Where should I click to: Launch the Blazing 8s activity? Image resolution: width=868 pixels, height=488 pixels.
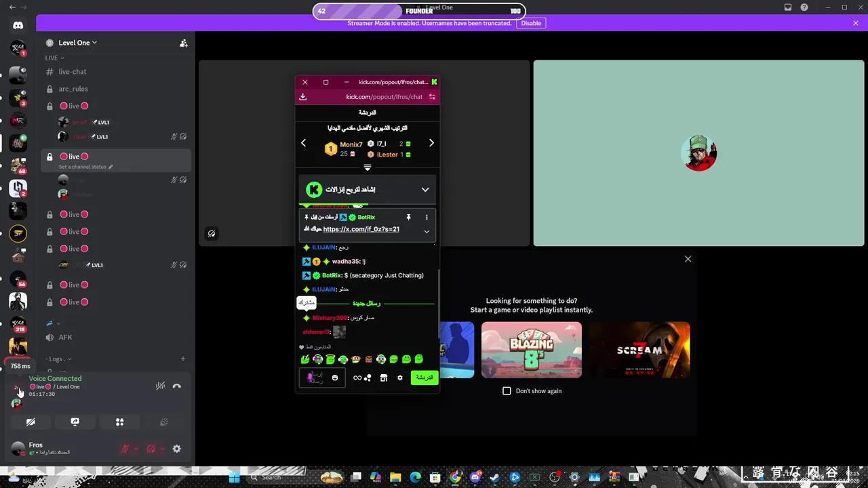(532, 350)
